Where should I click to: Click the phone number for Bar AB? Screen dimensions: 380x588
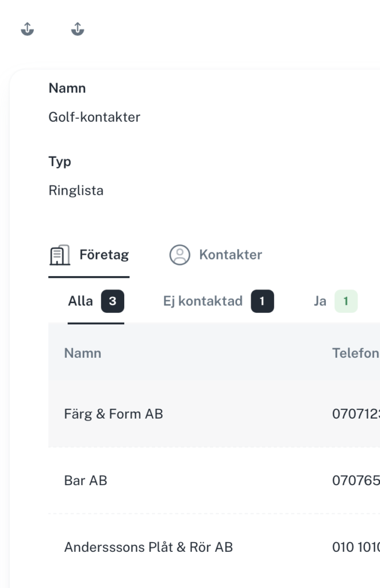pos(356,481)
